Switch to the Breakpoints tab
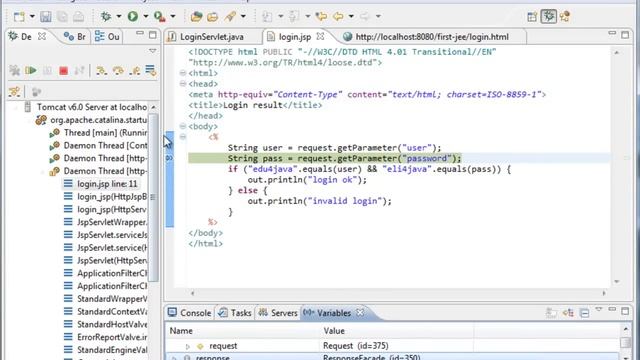 click(x=75, y=37)
